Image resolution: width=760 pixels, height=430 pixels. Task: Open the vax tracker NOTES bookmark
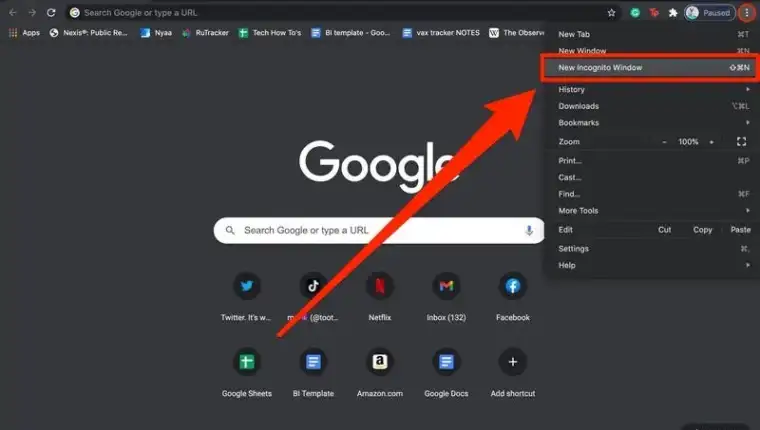[x=441, y=32]
